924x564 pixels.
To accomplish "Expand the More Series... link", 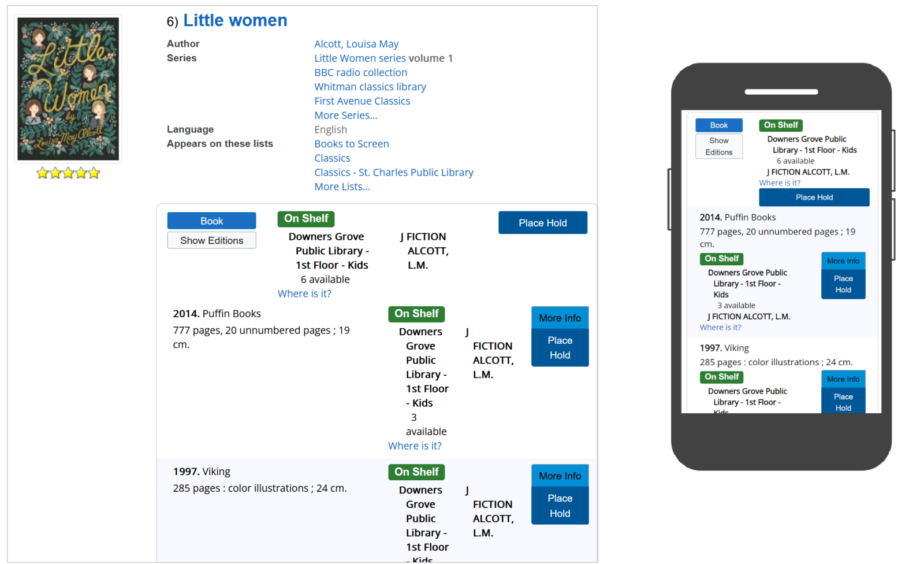I will tap(345, 115).
